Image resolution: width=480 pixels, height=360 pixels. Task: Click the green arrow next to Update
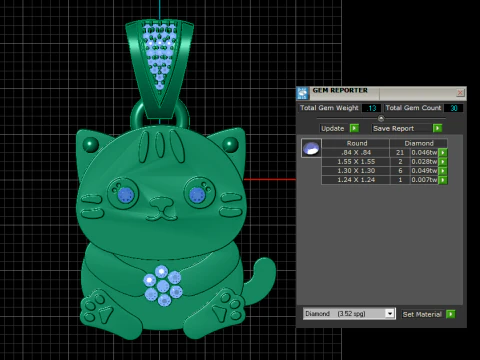point(354,128)
